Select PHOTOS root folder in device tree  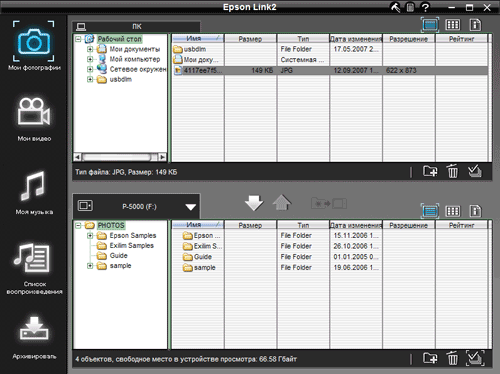pos(111,226)
